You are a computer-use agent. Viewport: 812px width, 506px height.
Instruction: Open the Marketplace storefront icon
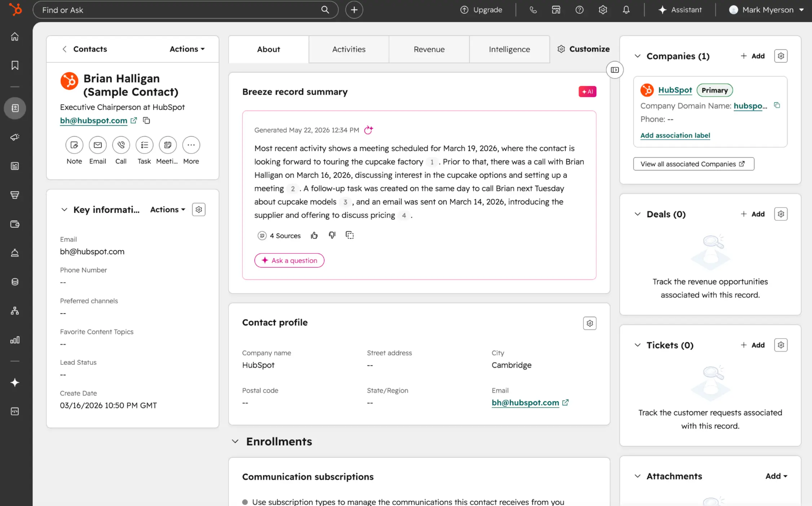pos(556,10)
